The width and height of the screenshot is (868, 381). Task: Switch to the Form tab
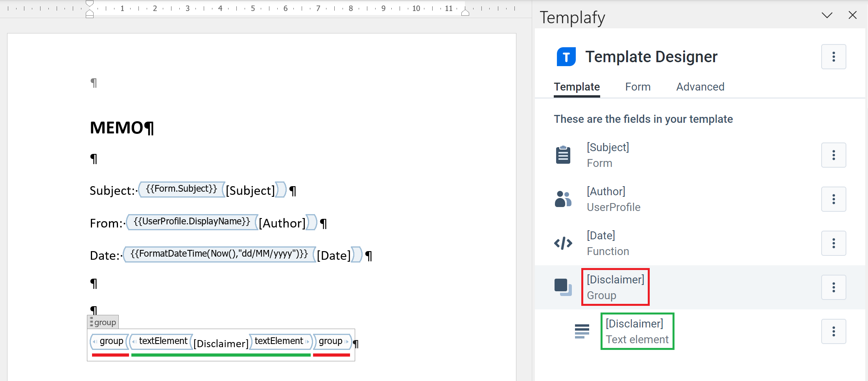click(x=638, y=87)
